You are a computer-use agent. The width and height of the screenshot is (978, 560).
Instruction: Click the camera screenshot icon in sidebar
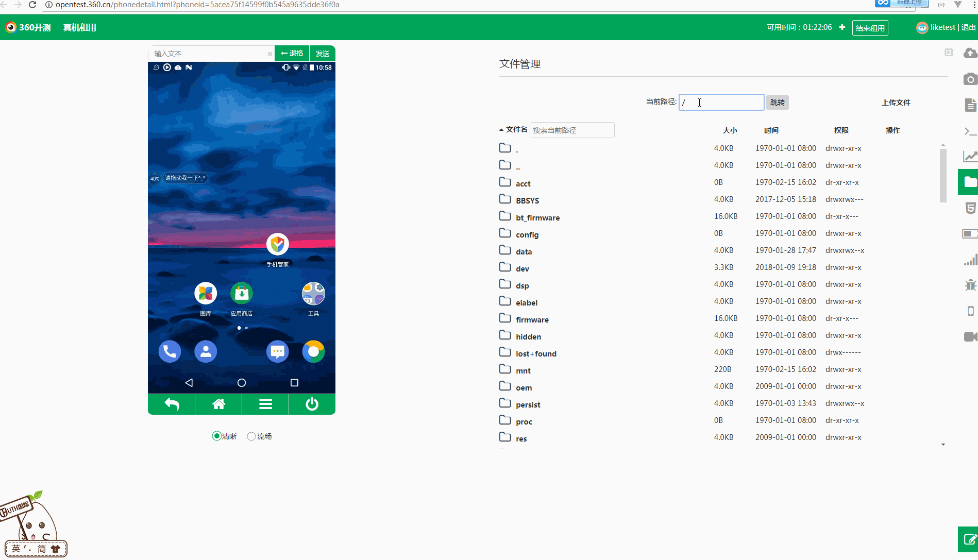[970, 79]
